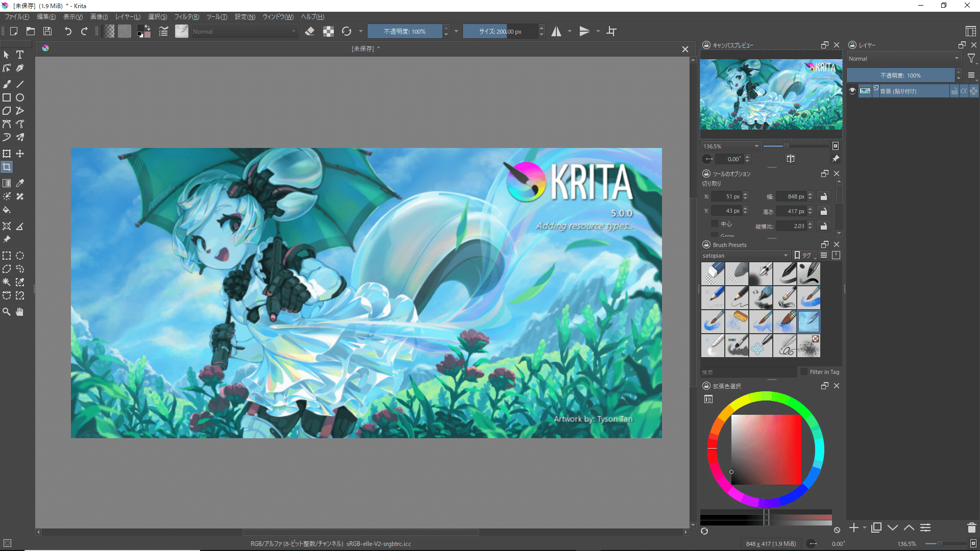Open the blending mode dropdown in toolbar

[x=244, y=31]
